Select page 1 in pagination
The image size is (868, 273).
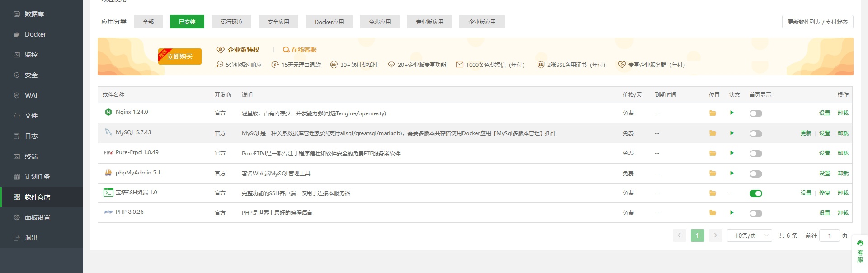[x=698, y=235]
